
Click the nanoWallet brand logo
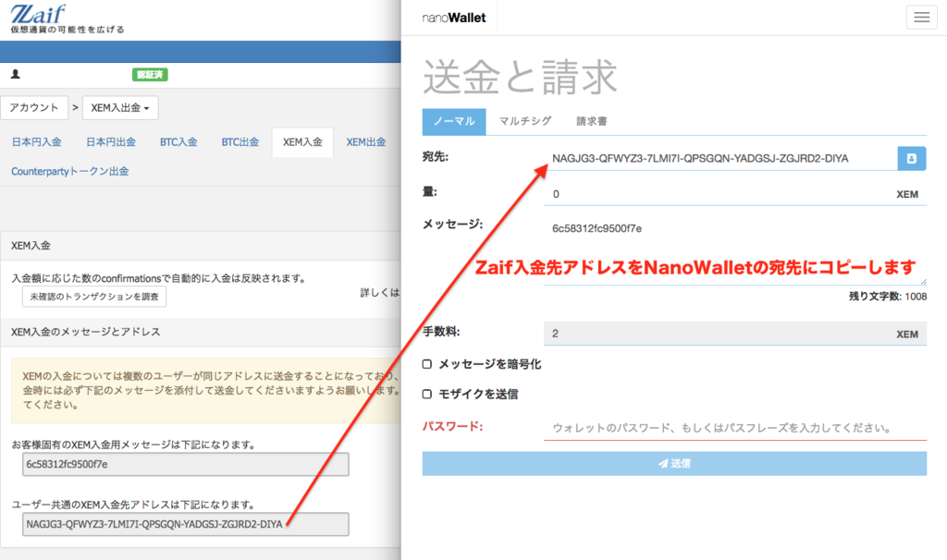pos(453,18)
